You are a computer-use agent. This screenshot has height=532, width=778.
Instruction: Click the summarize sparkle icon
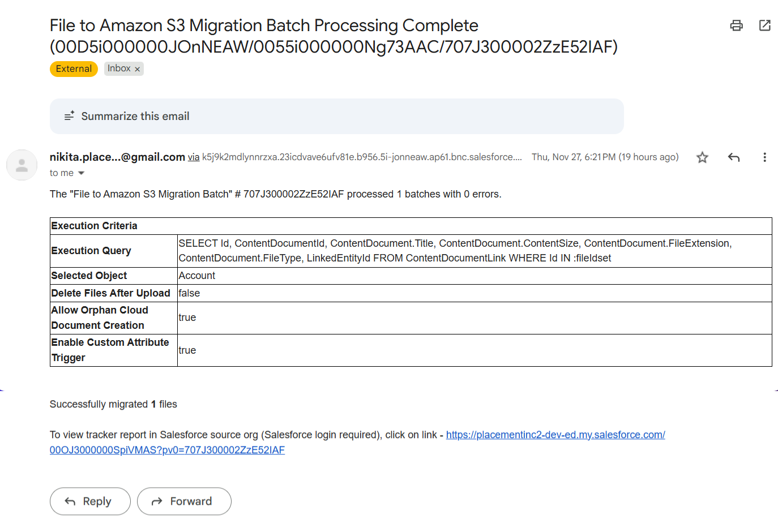coord(69,116)
